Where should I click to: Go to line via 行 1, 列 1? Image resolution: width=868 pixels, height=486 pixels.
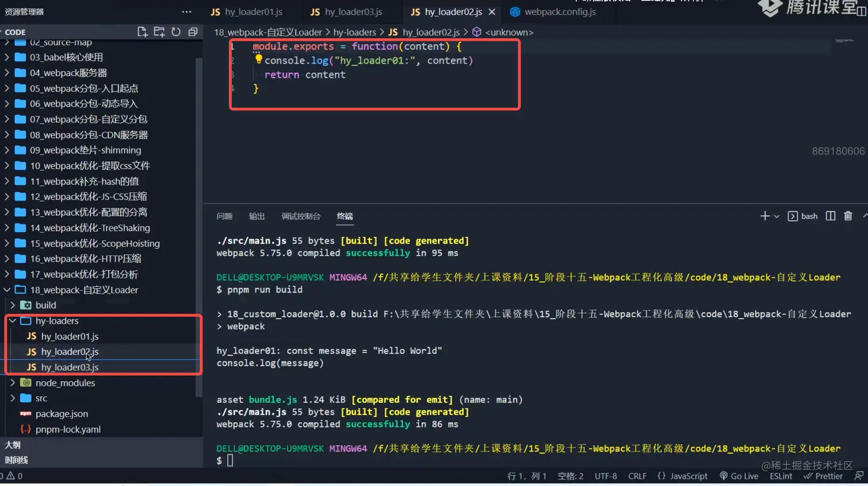coord(527,476)
